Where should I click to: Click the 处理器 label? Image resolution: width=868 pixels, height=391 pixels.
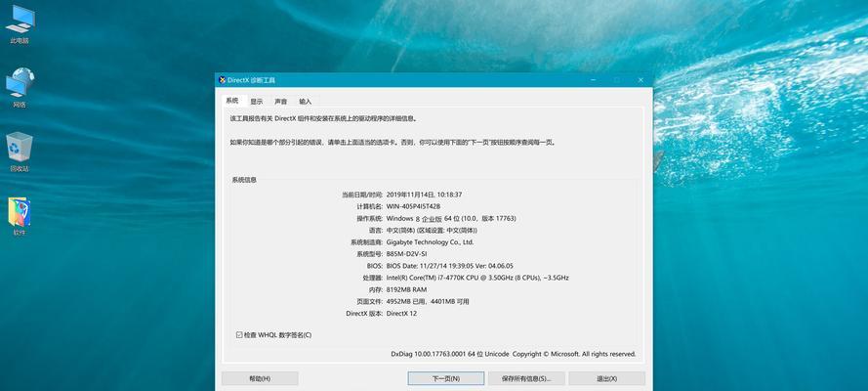(374, 278)
